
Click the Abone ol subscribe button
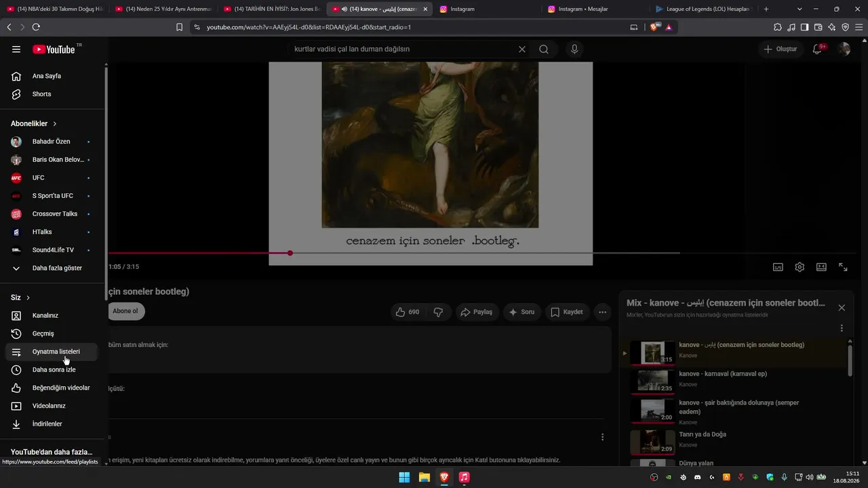[125, 312]
